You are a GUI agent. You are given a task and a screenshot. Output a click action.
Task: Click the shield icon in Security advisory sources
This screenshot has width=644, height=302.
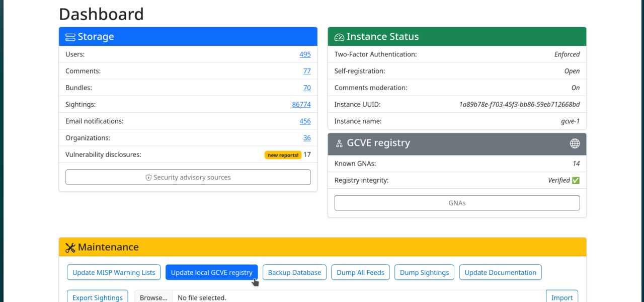click(148, 178)
